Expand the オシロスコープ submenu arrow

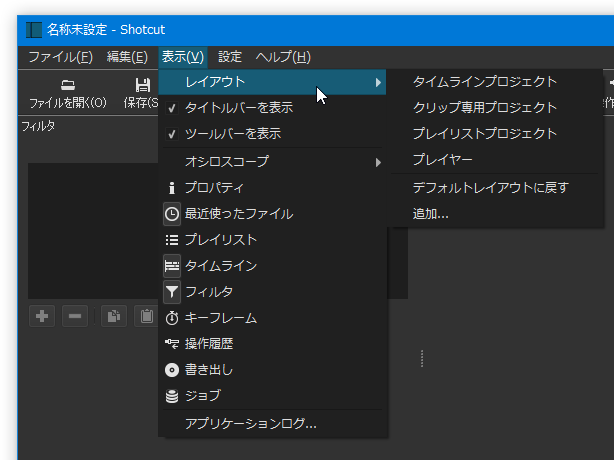coord(378,162)
